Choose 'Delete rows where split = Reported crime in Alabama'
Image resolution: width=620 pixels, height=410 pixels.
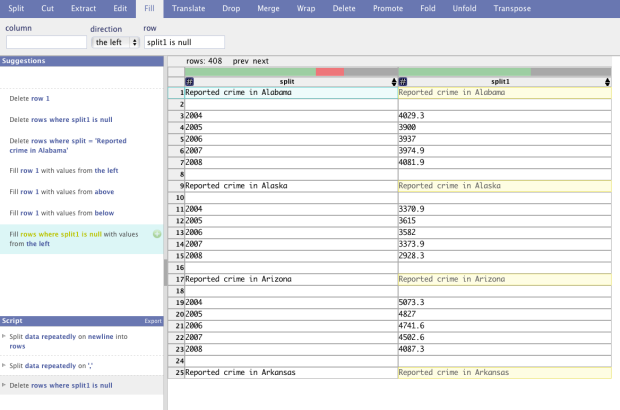68,145
